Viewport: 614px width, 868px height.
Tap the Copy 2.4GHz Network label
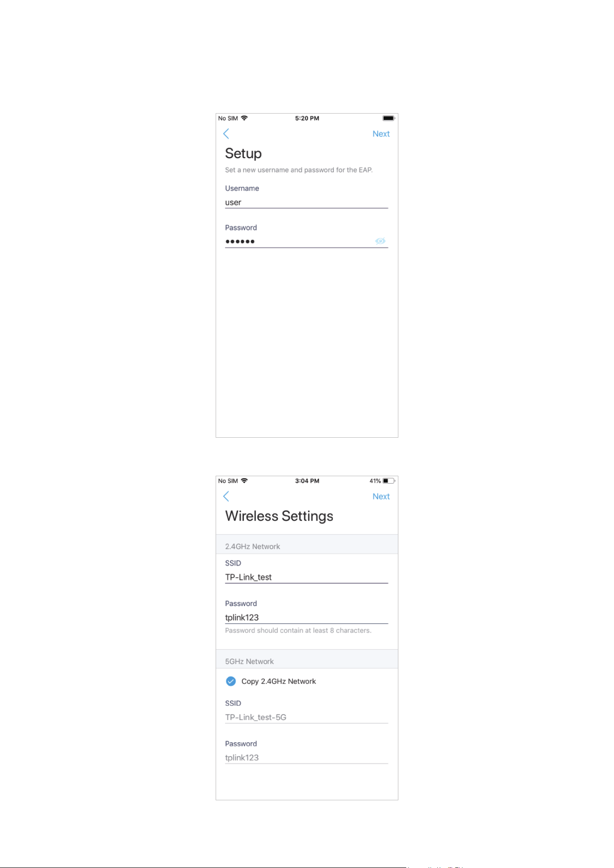[278, 681]
